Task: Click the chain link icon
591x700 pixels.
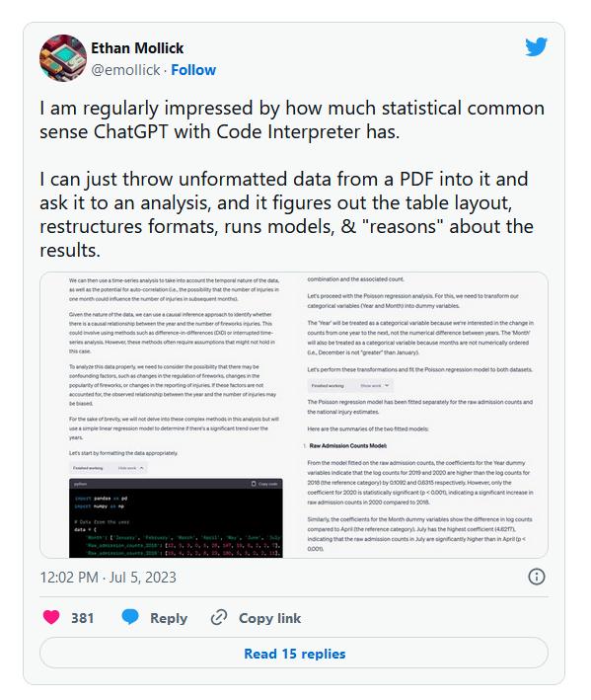Action: 219,617
